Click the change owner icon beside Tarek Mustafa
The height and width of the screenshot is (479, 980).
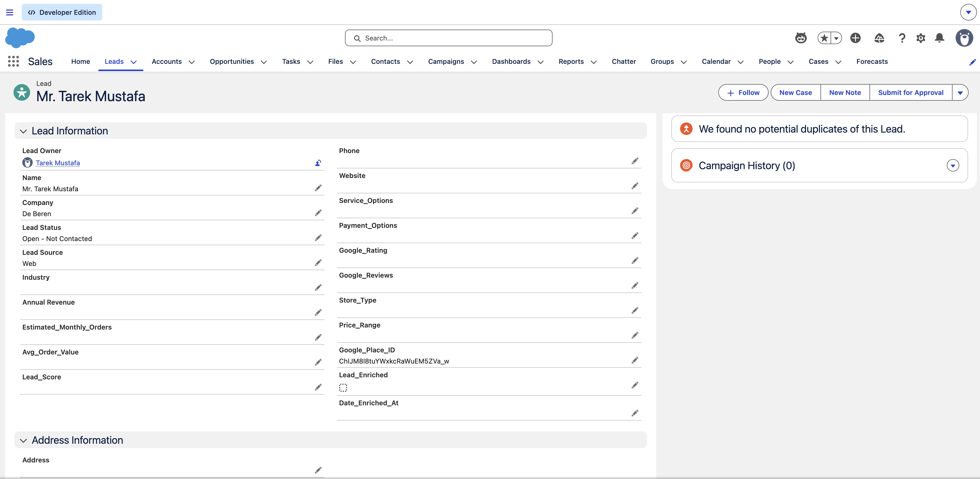318,163
